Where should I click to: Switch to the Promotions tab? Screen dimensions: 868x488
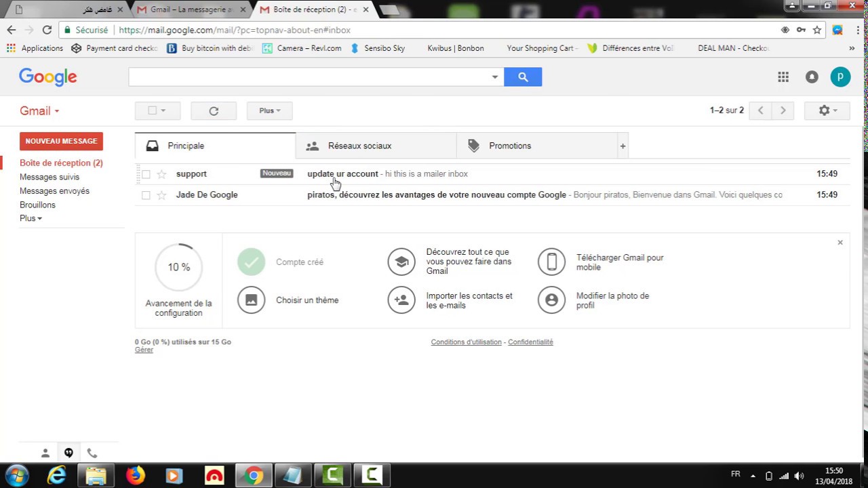point(537,146)
